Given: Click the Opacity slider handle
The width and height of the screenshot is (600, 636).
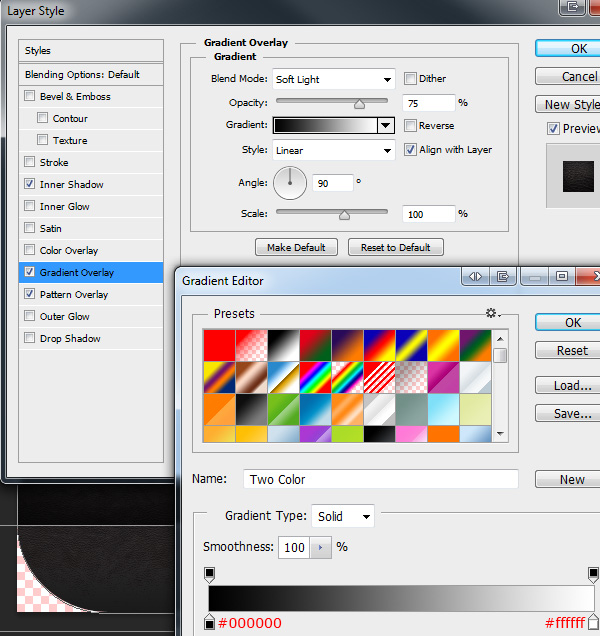Looking at the screenshot, I should click(359, 104).
